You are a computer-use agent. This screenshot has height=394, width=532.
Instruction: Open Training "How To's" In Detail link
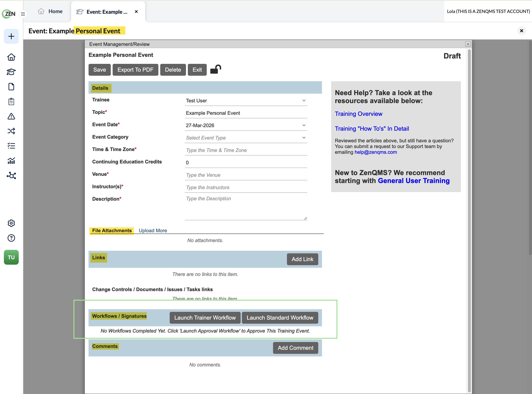click(372, 129)
